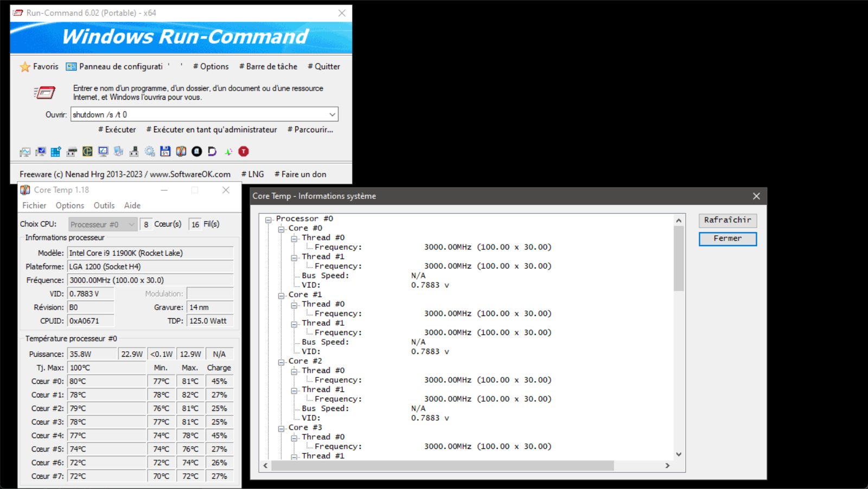Open the Fichier menu in Core Temp
The image size is (868, 489).
click(x=34, y=205)
